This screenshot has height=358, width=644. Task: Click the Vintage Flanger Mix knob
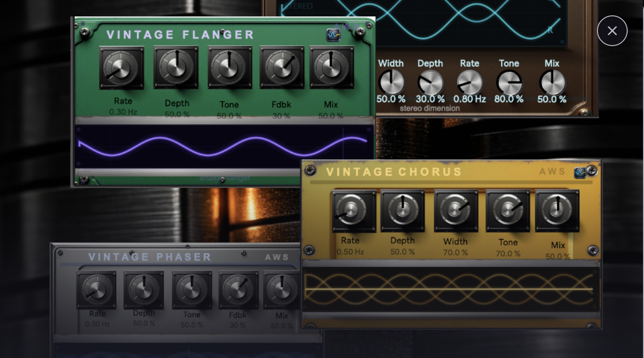(332, 67)
